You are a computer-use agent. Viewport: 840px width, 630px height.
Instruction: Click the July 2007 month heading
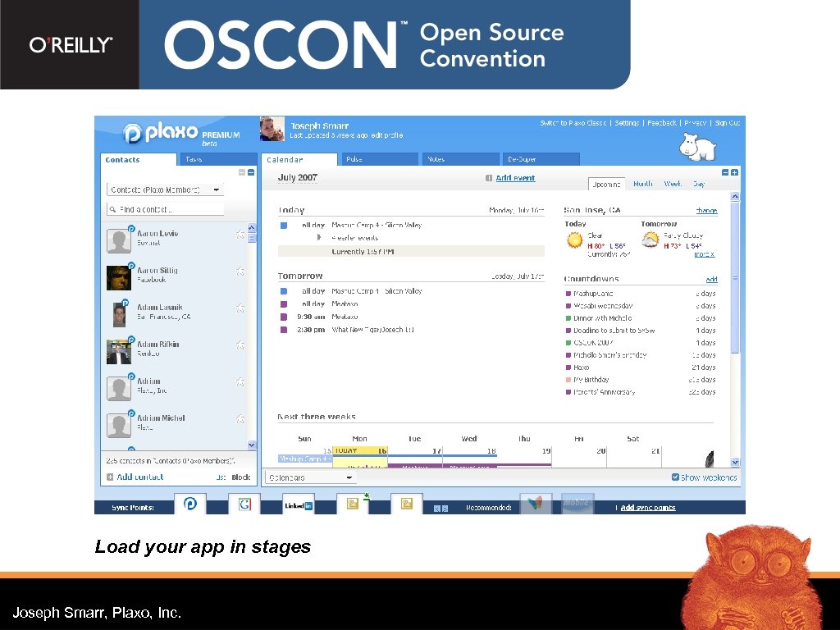pos(297,177)
